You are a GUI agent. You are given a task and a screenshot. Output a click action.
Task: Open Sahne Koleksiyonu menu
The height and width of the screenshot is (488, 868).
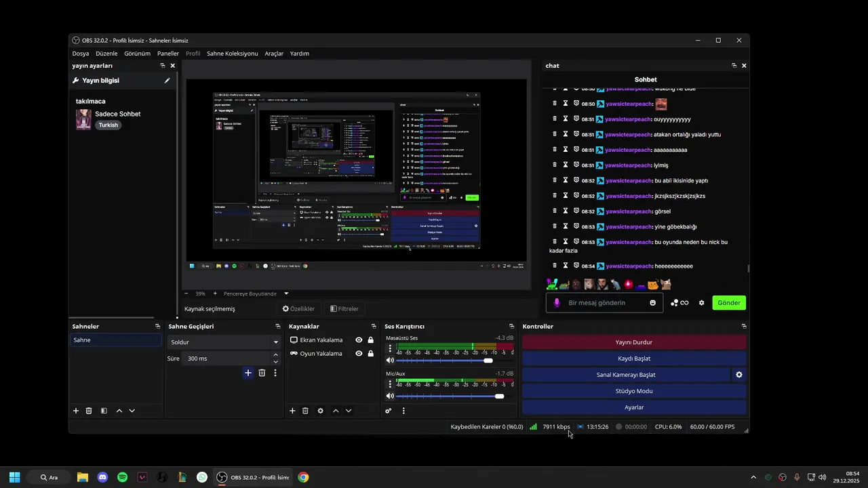(233, 54)
